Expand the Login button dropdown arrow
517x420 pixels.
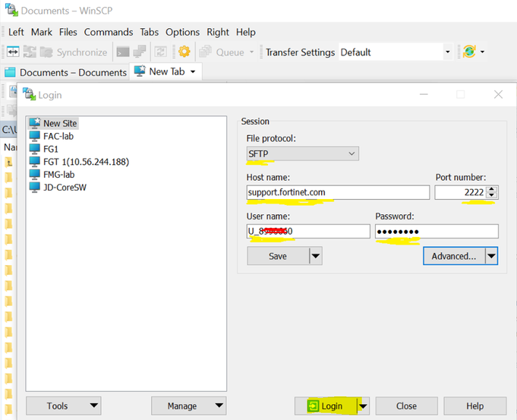tap(363, 406)
